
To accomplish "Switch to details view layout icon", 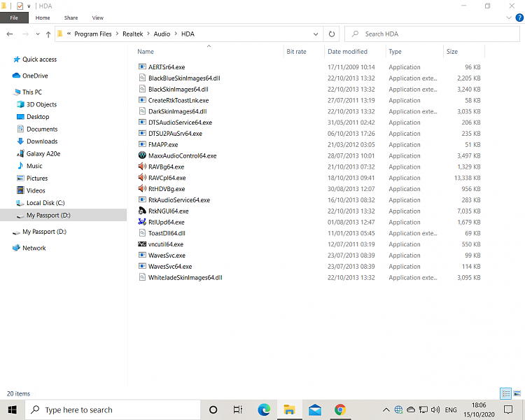I will click(505, 393).
